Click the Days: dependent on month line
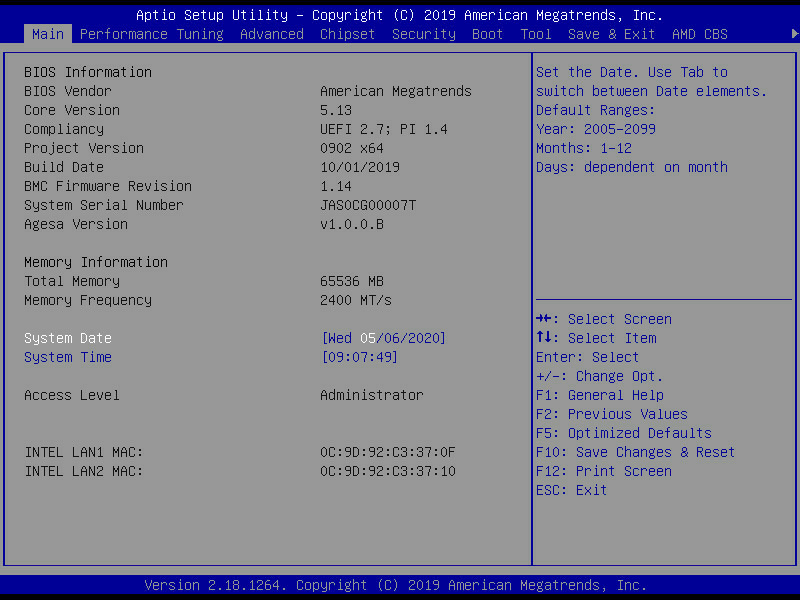Viewport: 800px width, 600px height. click(632, 167)
